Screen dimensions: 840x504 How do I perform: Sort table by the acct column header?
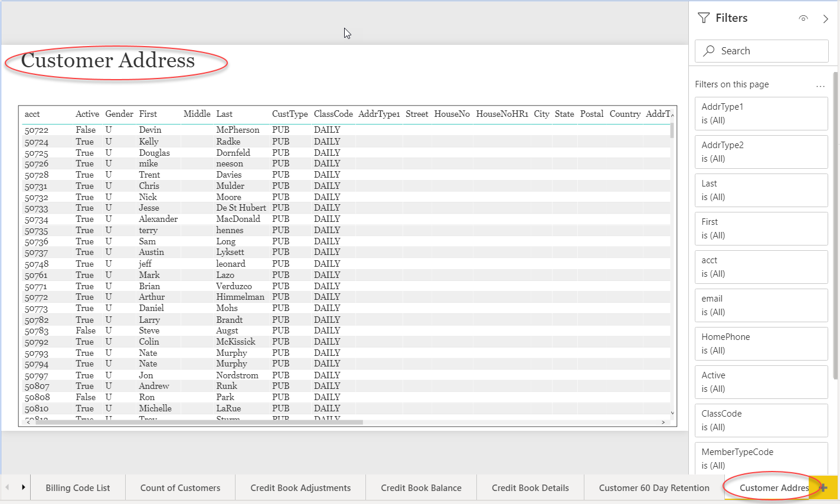[32, 114]
